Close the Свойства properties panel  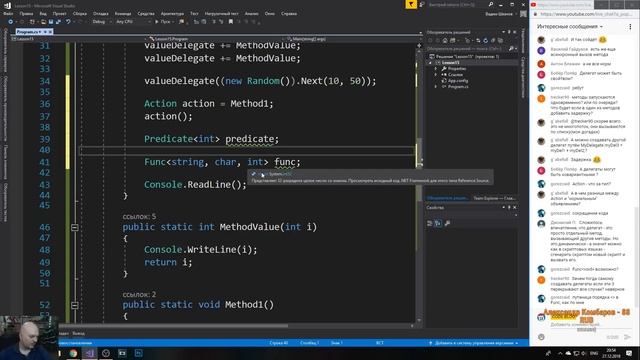[515, 207]
